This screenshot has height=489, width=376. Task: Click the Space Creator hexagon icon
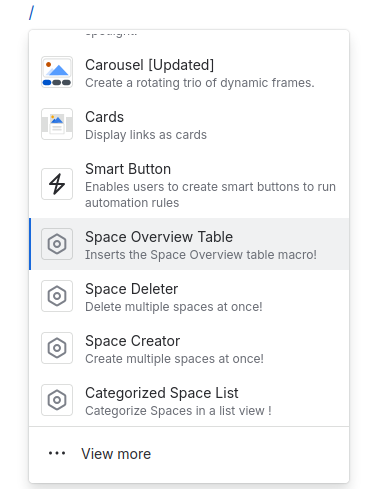(x=57, y=348)
